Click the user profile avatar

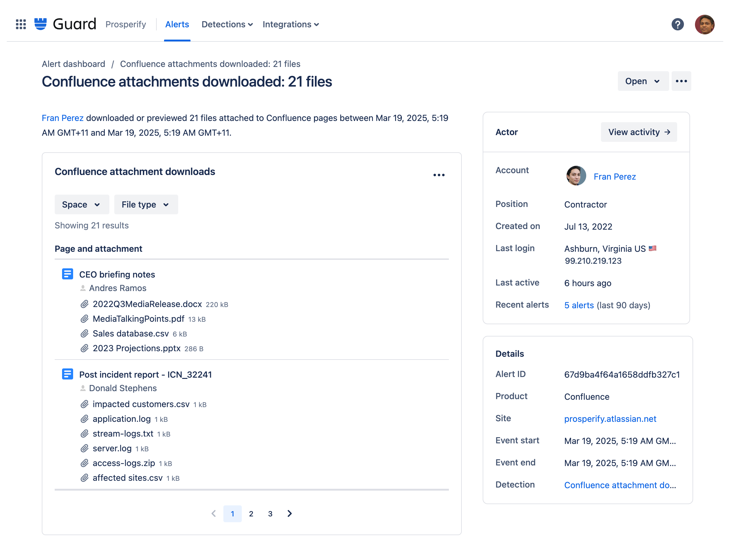704,24
